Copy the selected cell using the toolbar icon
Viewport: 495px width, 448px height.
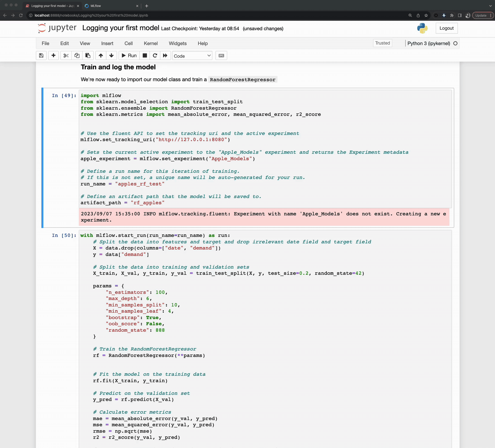[77, 56]
